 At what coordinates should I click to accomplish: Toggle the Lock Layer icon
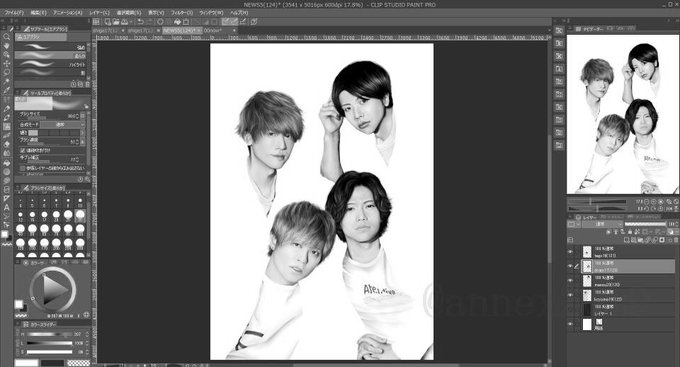[x=629, y=232]
